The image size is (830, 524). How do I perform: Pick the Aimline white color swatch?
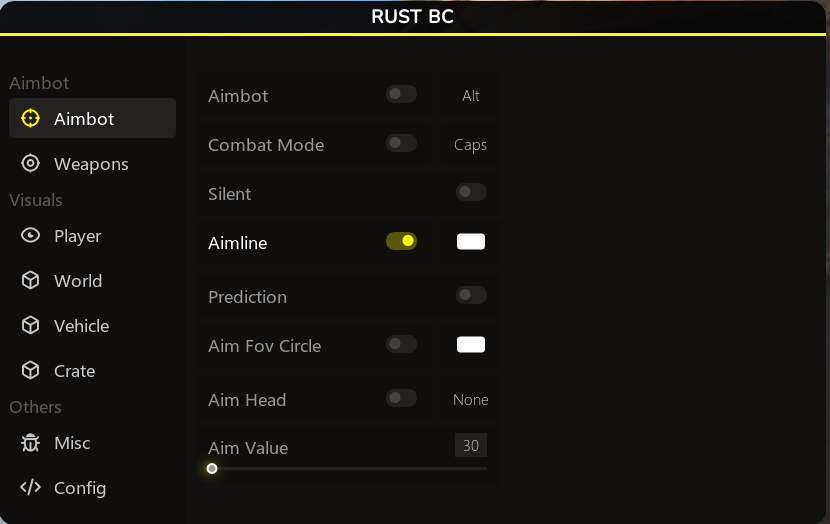coord(471,241)
